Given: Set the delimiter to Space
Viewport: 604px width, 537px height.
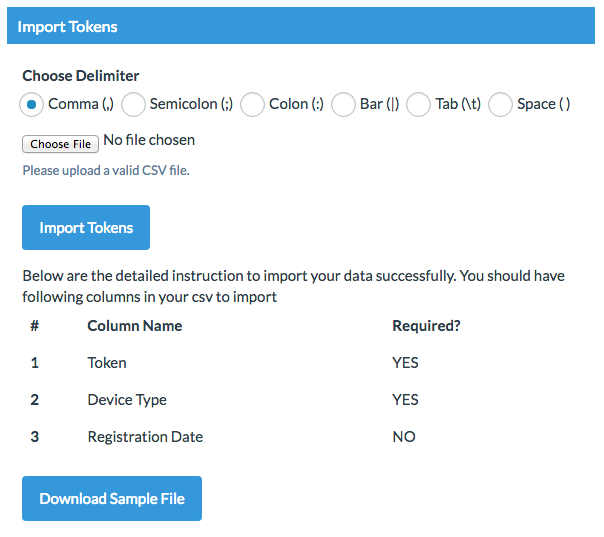Looking at the screenshot, I should [501, 104].
